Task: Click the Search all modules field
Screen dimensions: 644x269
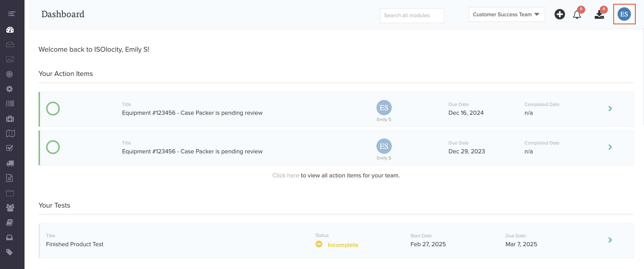Action: pos(412,15)
